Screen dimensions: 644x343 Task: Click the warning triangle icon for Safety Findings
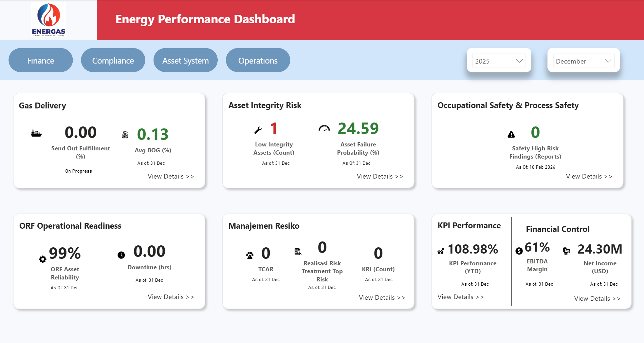click(511, 134)
